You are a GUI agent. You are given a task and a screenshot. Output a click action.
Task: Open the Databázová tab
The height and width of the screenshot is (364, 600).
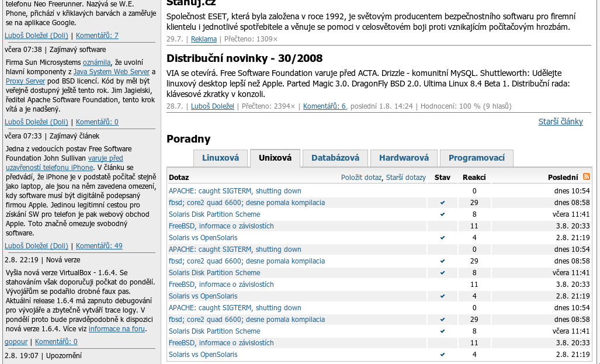coord(335,158)
